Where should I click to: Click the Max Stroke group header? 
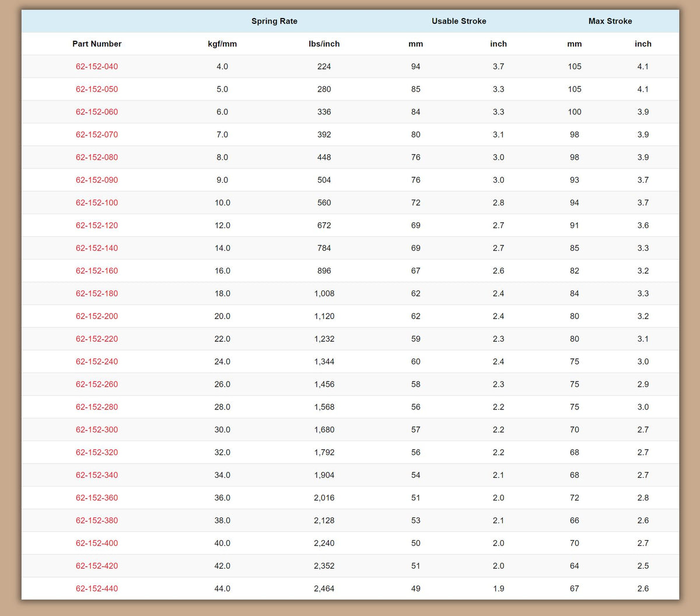click(610, 21)
